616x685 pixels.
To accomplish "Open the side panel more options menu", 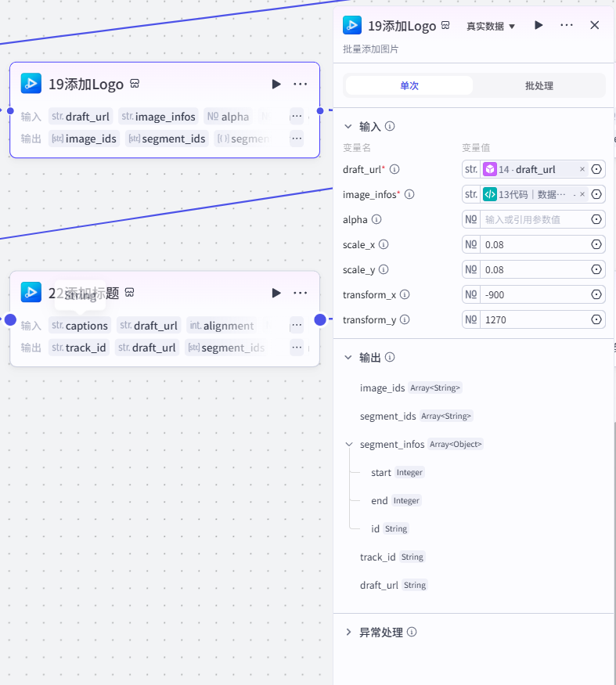I will 567,25.
